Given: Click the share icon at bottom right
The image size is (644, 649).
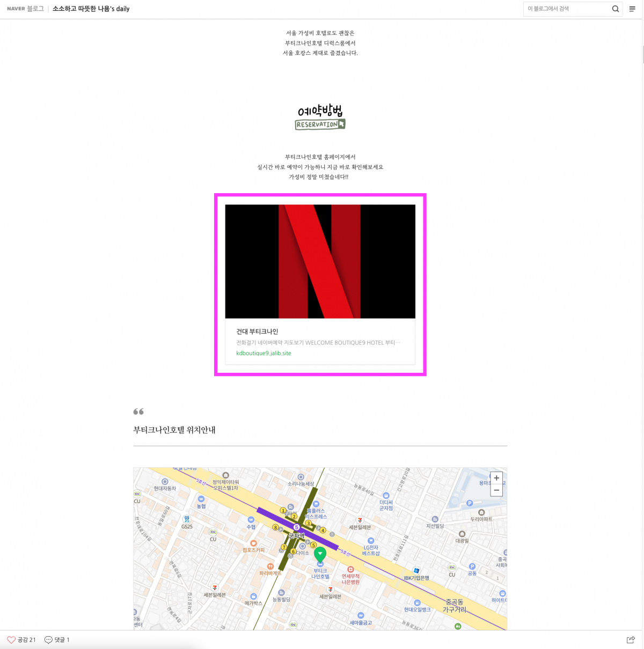Looking at the screenshot, I should point(631,639).
